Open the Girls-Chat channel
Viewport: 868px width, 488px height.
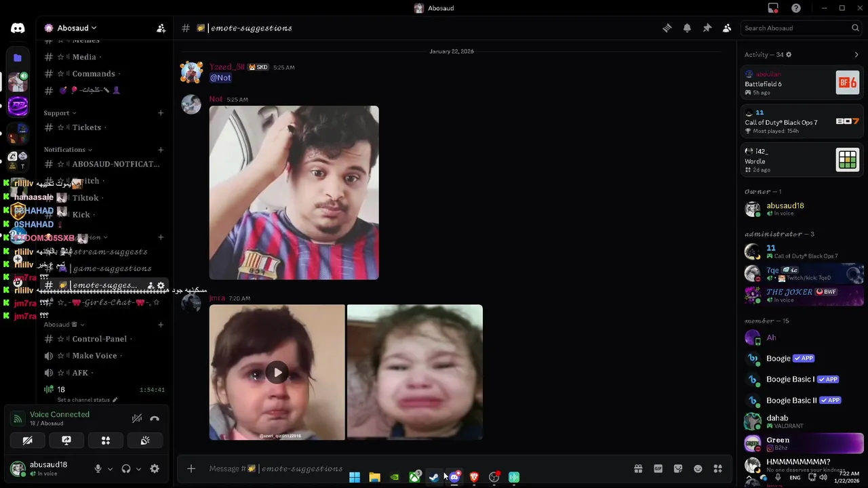(103, 302)
